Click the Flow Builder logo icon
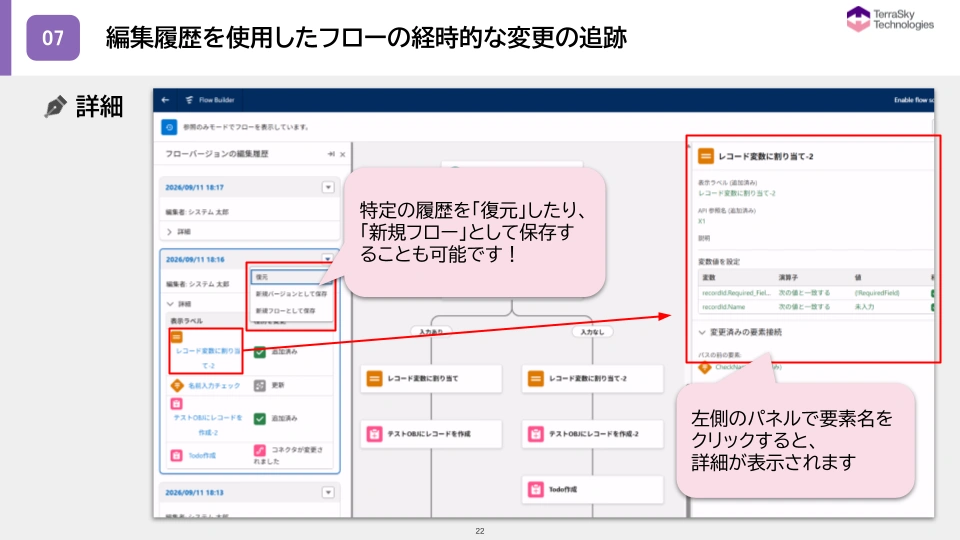The height and width of the screenshot is (540, 960). pyautogui.click(x=189, y=100)
